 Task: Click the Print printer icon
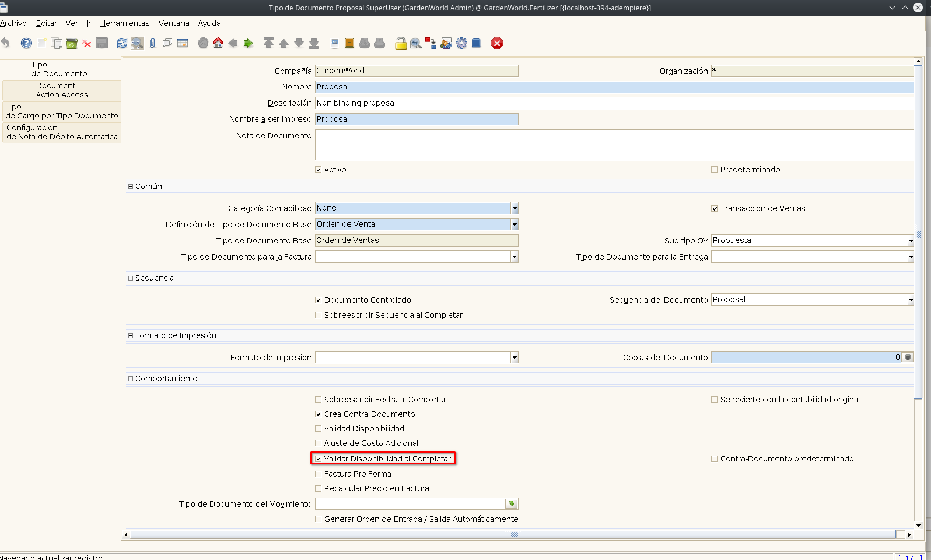pyautogui.click(x=380, y=43)
